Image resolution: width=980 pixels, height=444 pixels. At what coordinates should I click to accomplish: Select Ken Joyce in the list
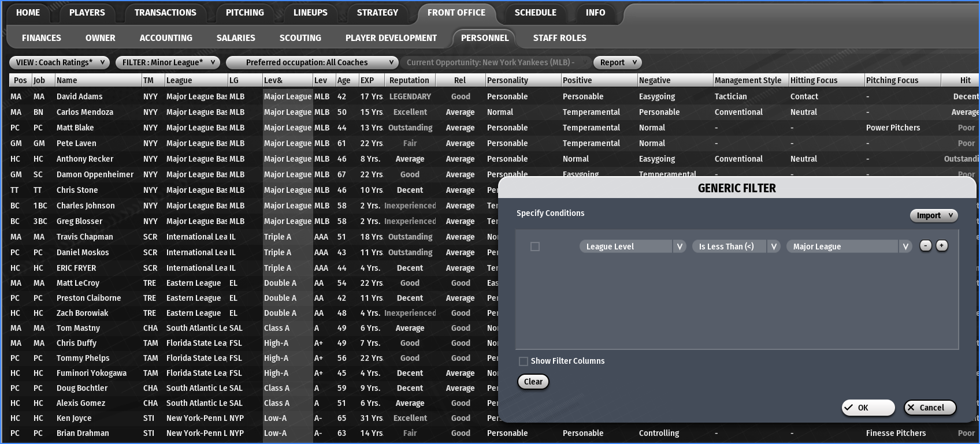click(x=74, y=418)
